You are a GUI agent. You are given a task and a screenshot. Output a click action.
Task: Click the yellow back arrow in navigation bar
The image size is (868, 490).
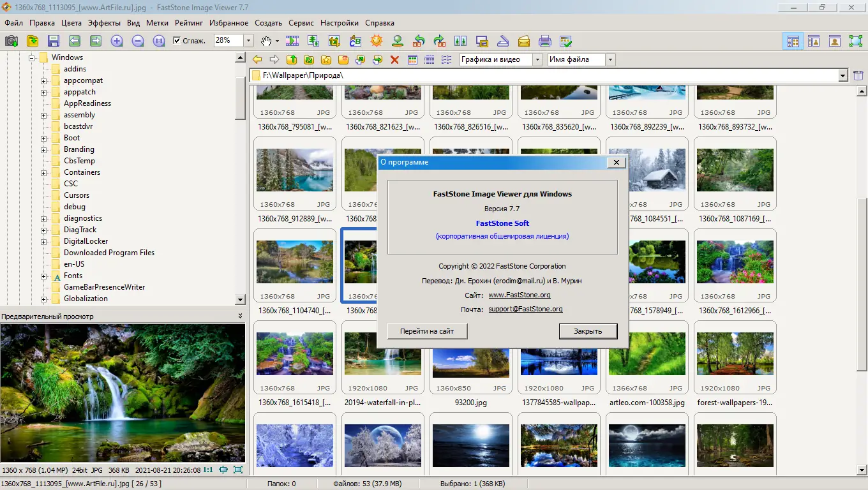tap(257, 59)
